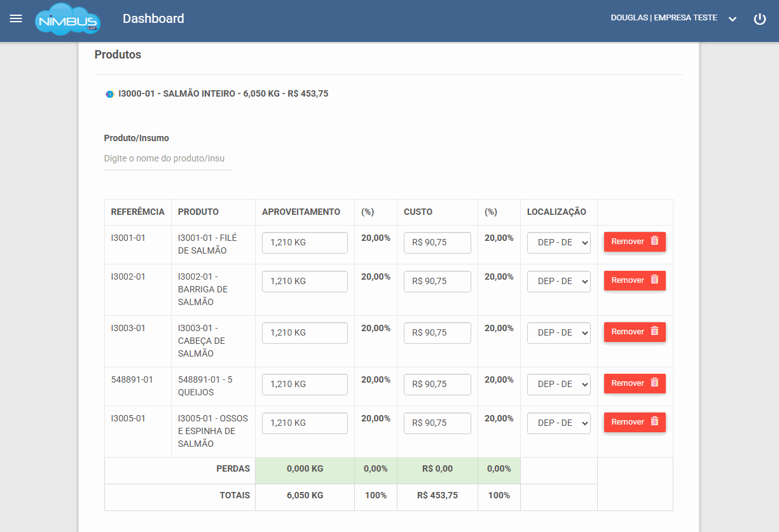Click the PERDAS row label
Image resolution: width=779 pixels, height=532 pixels.
coord(233,468)
